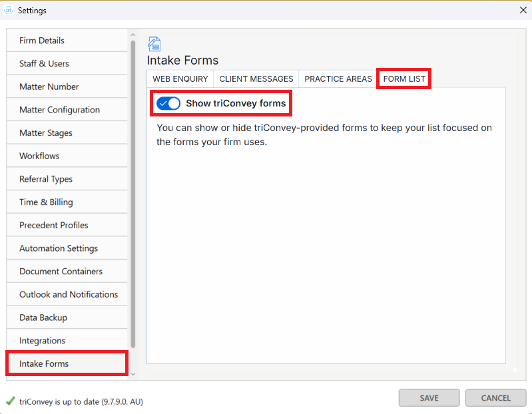Open Firm Details settings
Viewport: 532px width, 414px height.
tap(67, 41)
